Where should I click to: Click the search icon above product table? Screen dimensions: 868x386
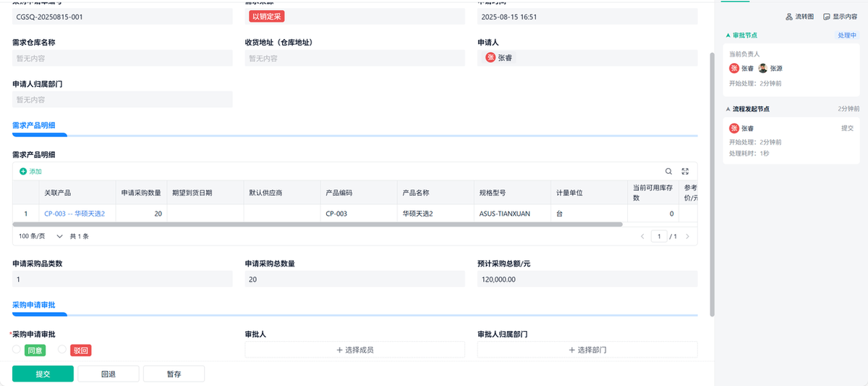tap(668, 171)
